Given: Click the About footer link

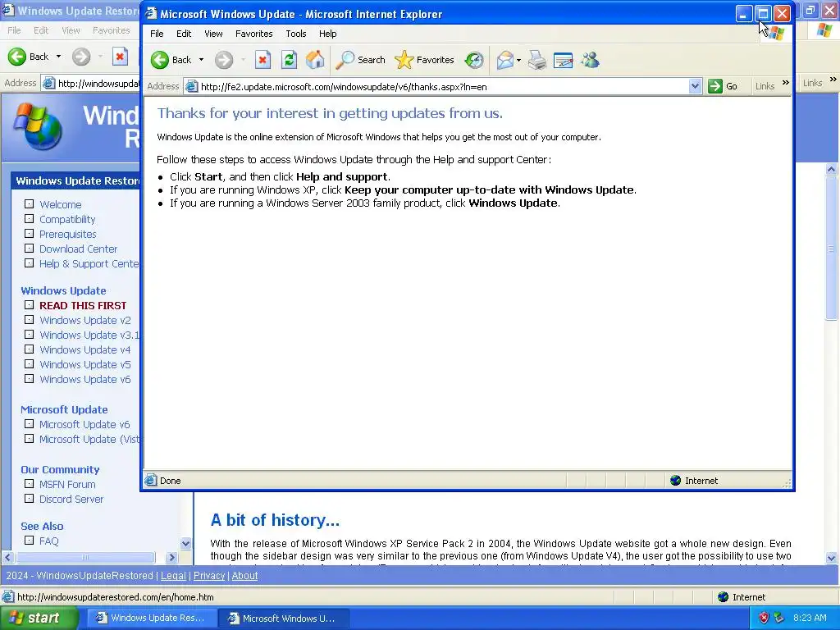Looking at the screenshot, I should (244, 576).
